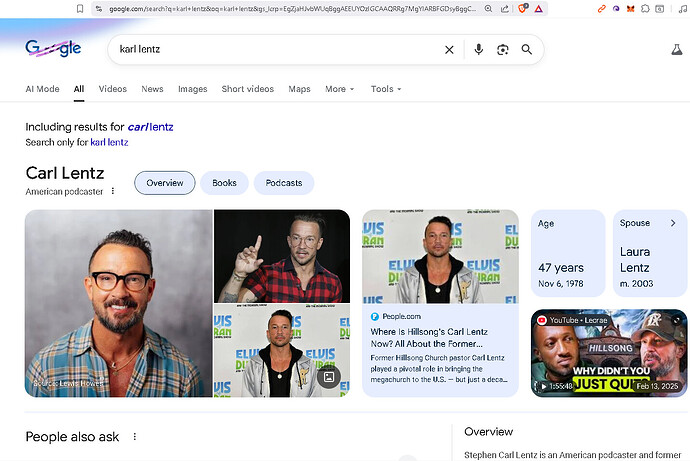The image size is (690, 461).
Task: Open the Tools dropdown
Action: 386,89
